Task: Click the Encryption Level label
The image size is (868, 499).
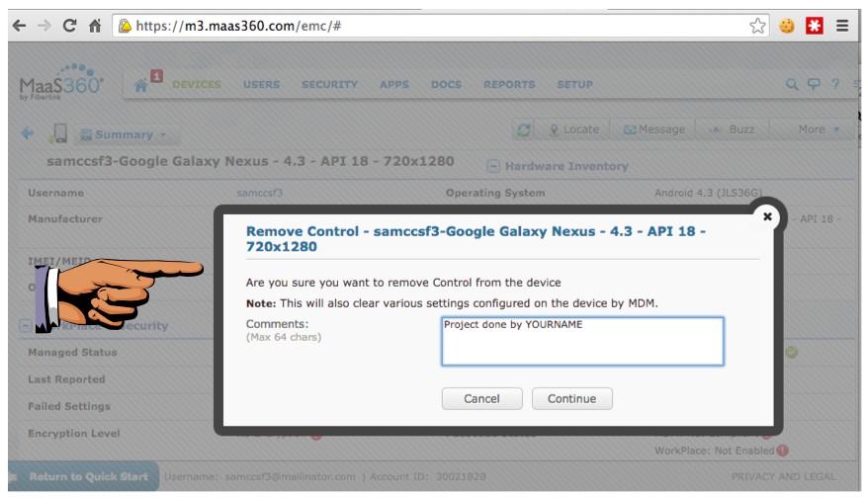Action: click(73, 433)
